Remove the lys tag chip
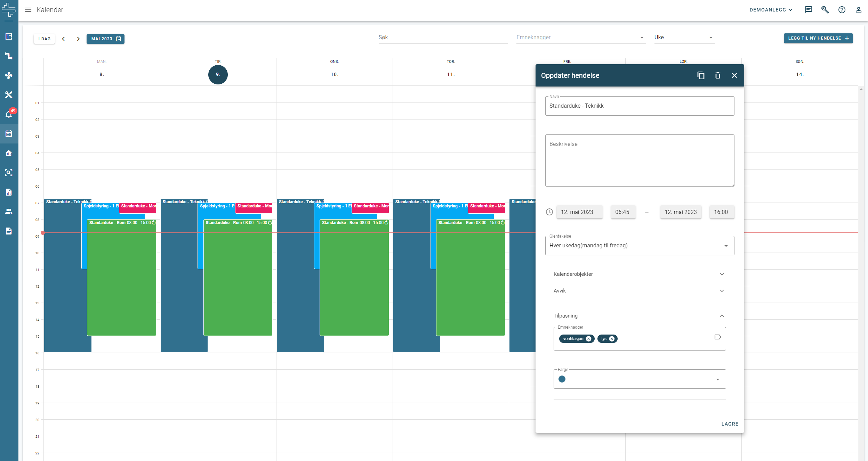 point(612,339)
